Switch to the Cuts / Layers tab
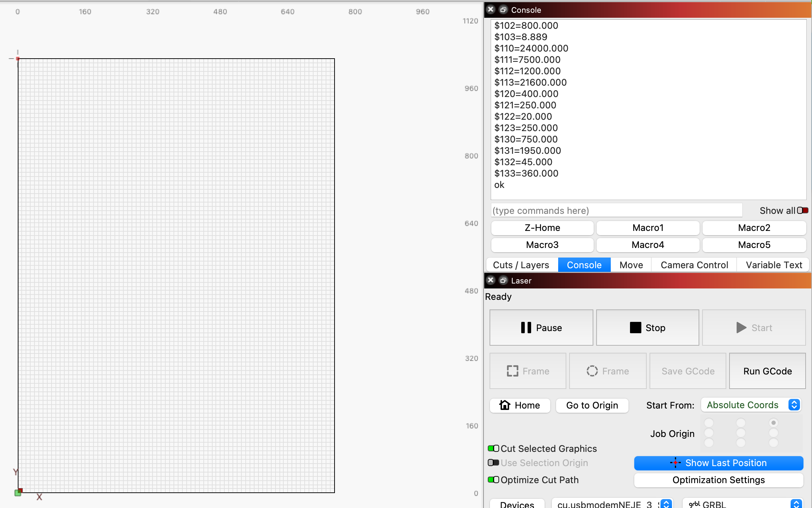This screenshot has width=812, height=508. pos(521,265)
